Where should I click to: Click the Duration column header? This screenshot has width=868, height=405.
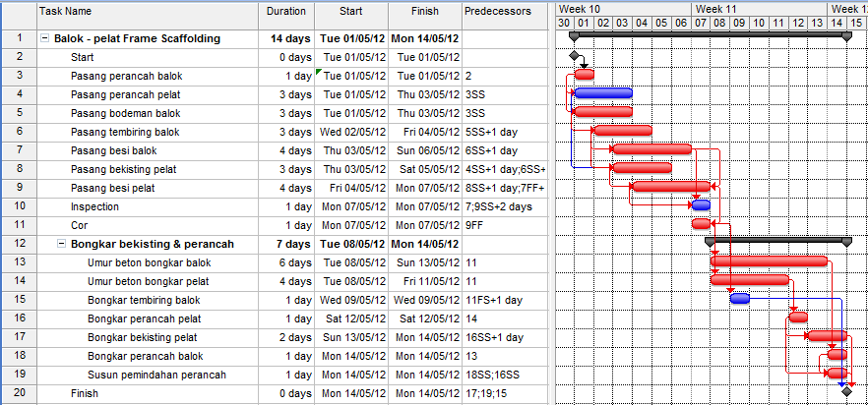287,12
